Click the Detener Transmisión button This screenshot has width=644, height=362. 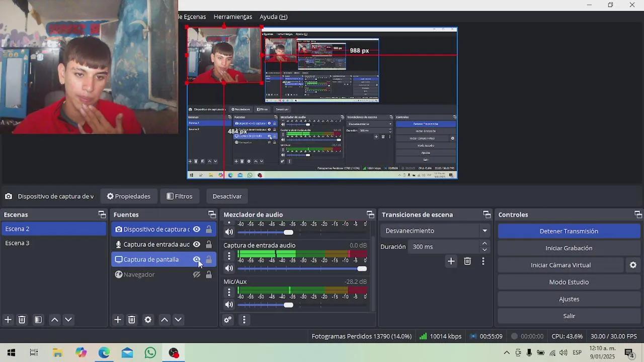[x=569, y=231]
